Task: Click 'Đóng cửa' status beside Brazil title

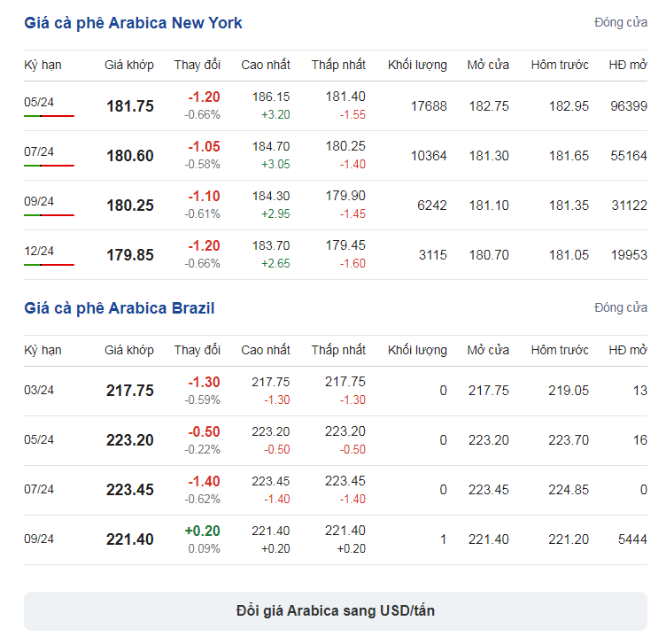Action: coord(621,307)
